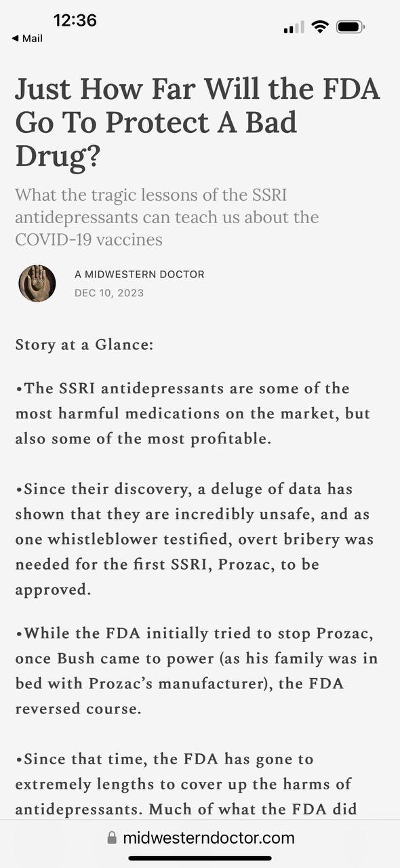Tap the cellular signal bars icon
400x868 pixels.
pyautogui.click(x=294, y=27)
